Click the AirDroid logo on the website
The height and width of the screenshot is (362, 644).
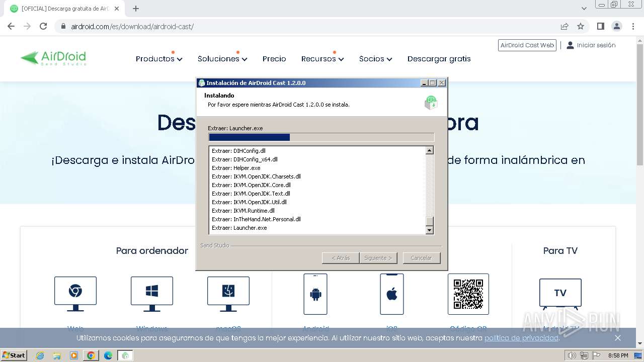(x=53, y=58)
